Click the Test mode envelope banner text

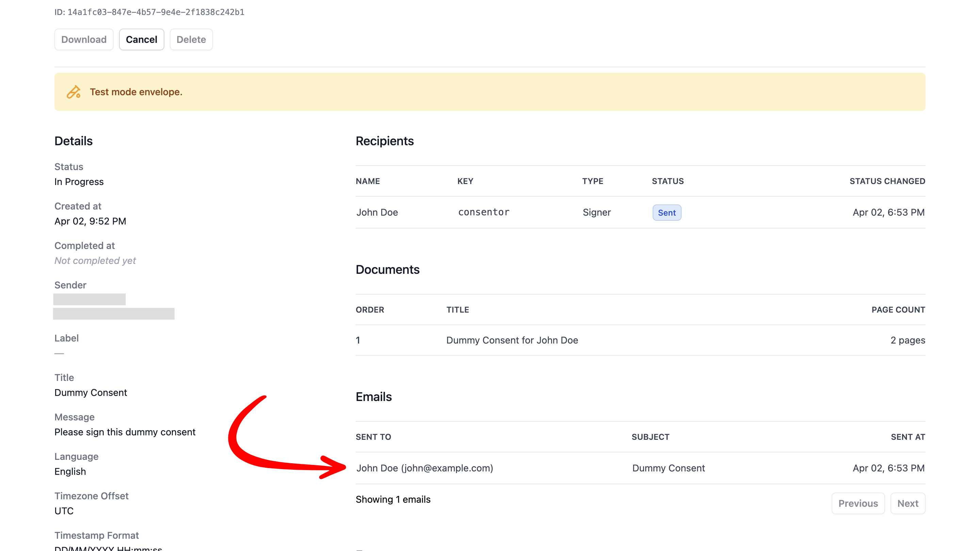[x=136, y=92]
